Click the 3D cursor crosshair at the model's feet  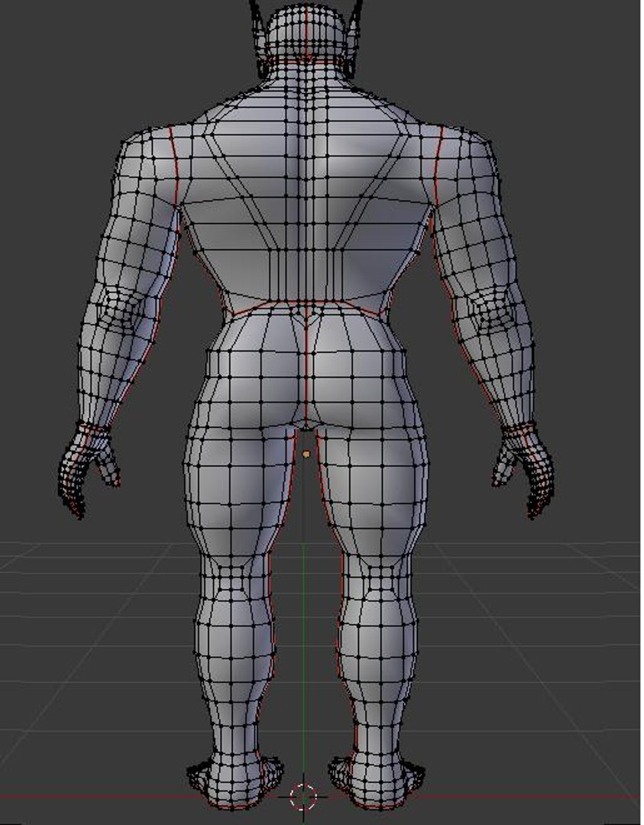point(303,797)
